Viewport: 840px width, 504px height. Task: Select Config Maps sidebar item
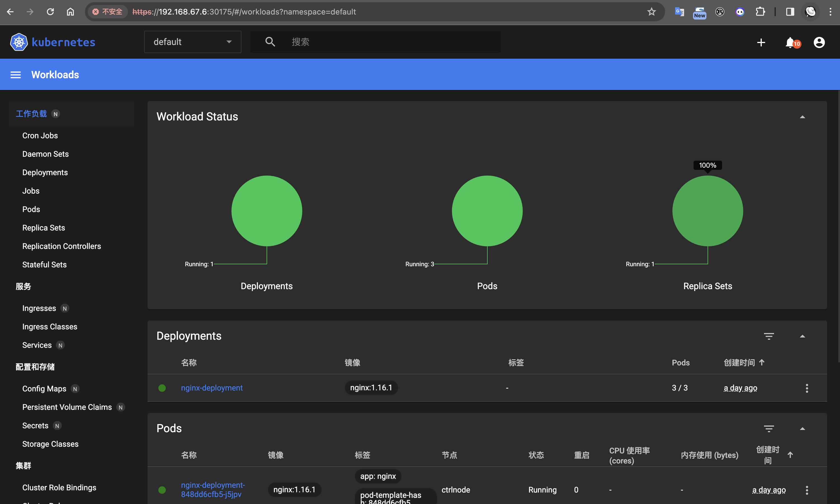[x=44, y=389]
